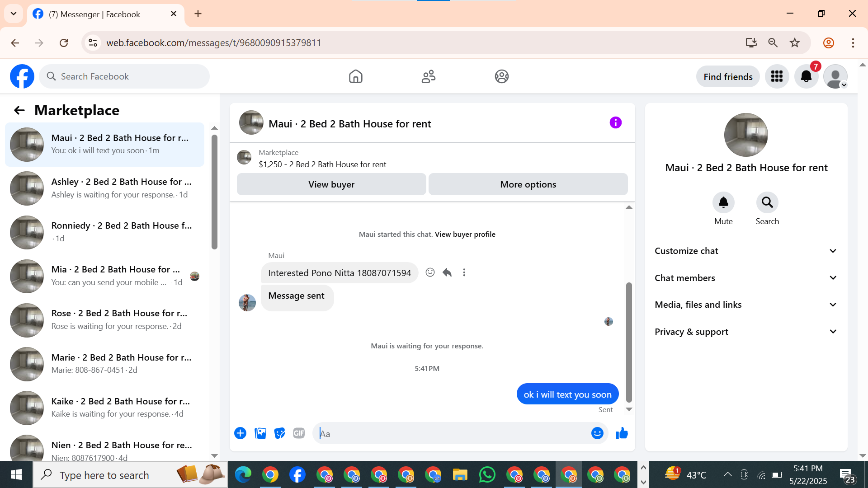Image resolution: width=868 pixels, height=488 pixels.
Task: Open Marie's conversation in the chat list
Action: point(104,364)
